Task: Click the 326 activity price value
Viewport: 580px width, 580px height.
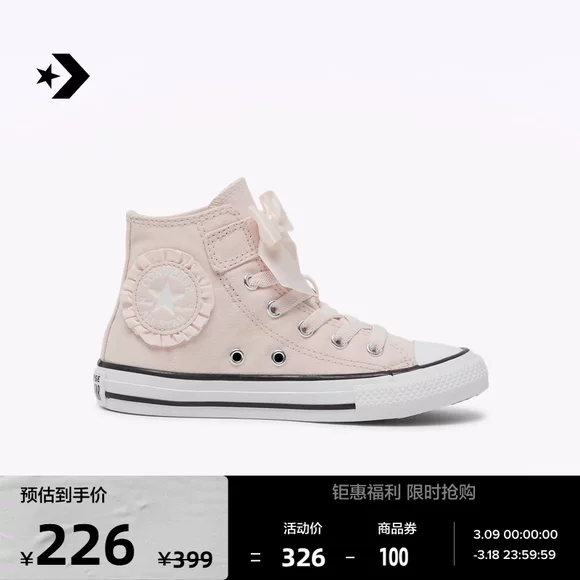Action: [x=303, y=557]
